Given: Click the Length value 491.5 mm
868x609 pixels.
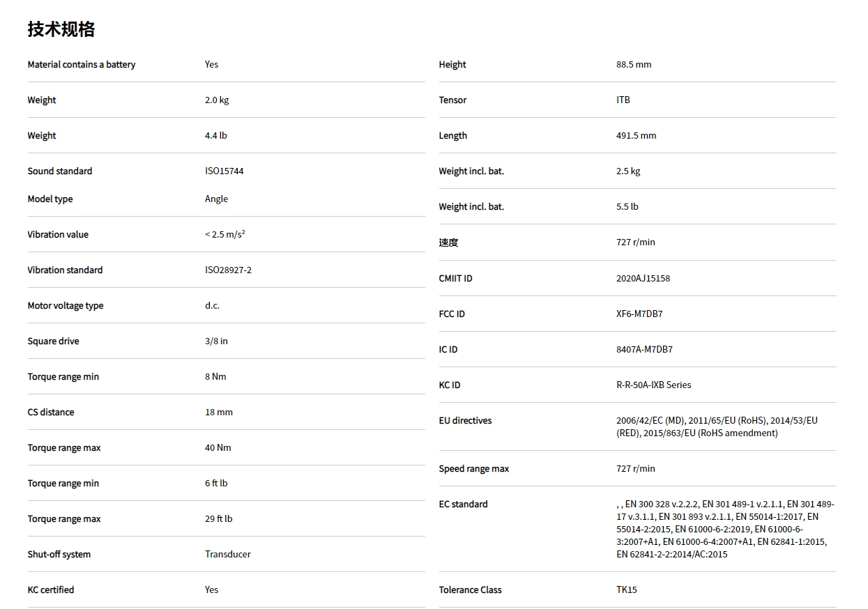Looking at the screenshot, I should point(636,135).
